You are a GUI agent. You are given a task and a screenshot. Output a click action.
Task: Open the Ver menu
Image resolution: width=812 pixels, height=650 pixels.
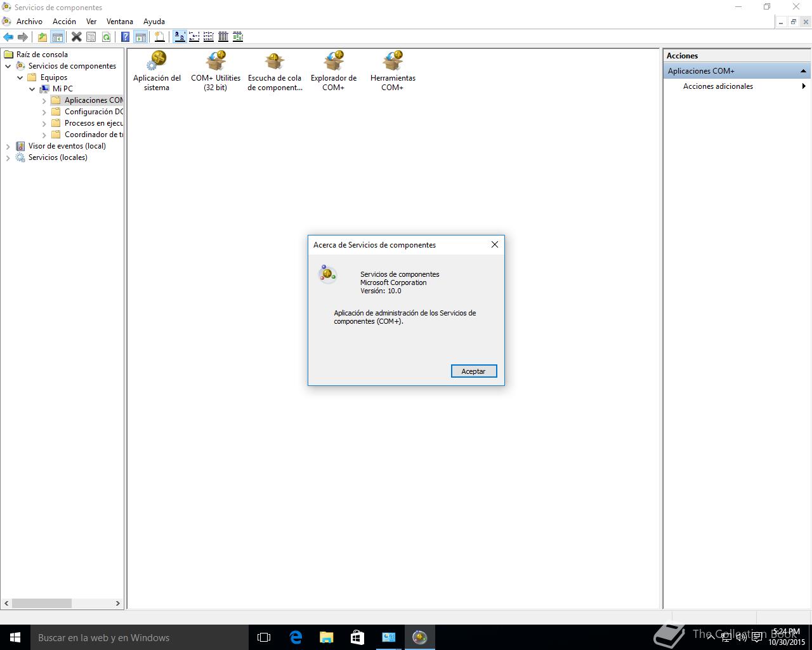91,22
